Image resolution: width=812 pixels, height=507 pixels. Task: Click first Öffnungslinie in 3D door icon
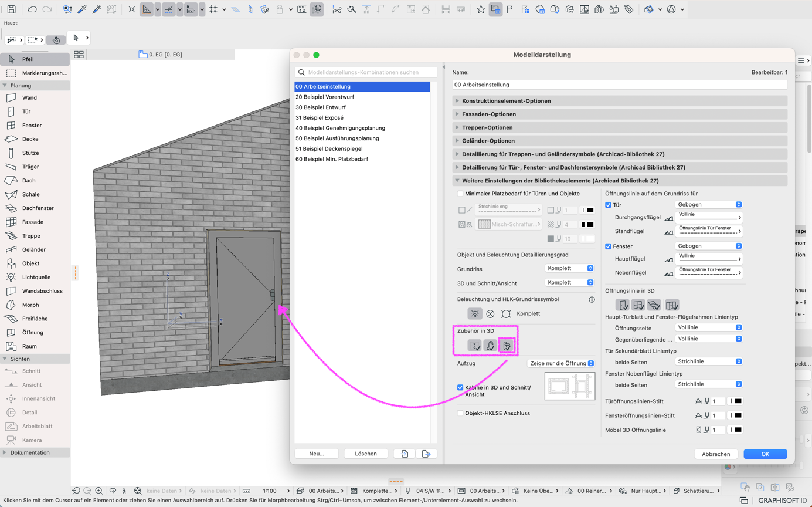click(x=623, y=305)
